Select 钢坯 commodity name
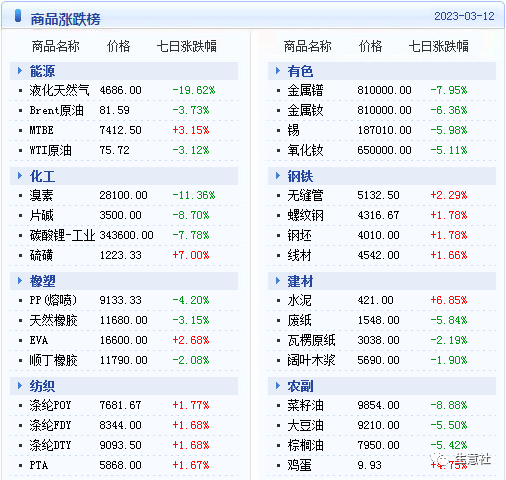Viewport: 506px width, 480px height. [x=299, y=235]
